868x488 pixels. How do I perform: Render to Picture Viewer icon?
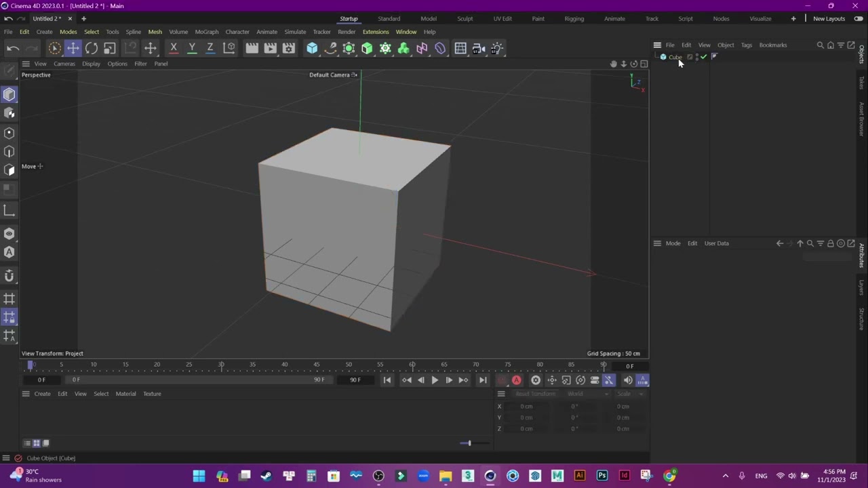(270, 48)
